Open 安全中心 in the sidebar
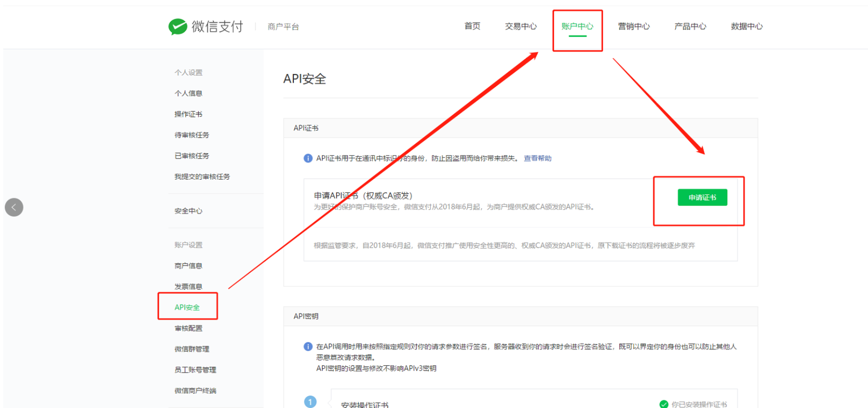 coord(188,211)
